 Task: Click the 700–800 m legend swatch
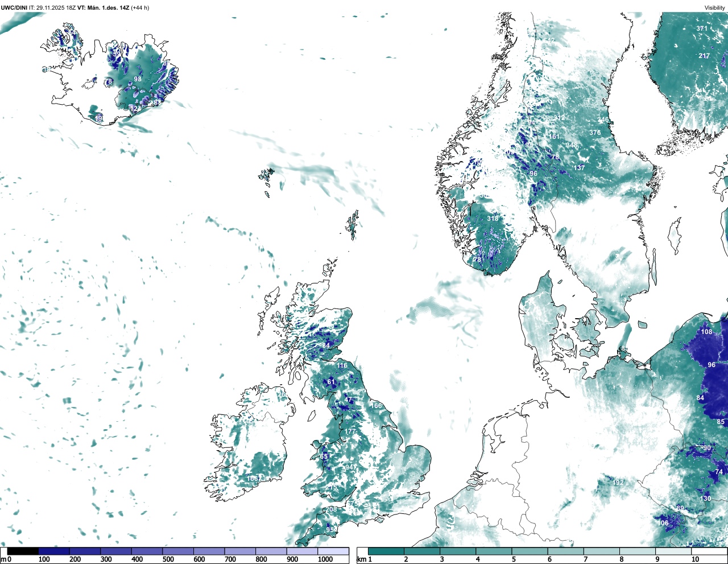pos(240,551)
